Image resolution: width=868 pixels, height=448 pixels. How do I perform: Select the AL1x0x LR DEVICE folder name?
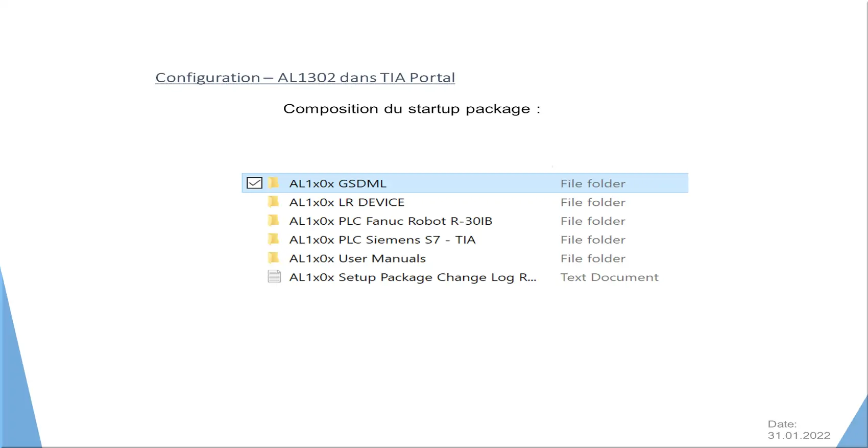click(x=347, y=202)
